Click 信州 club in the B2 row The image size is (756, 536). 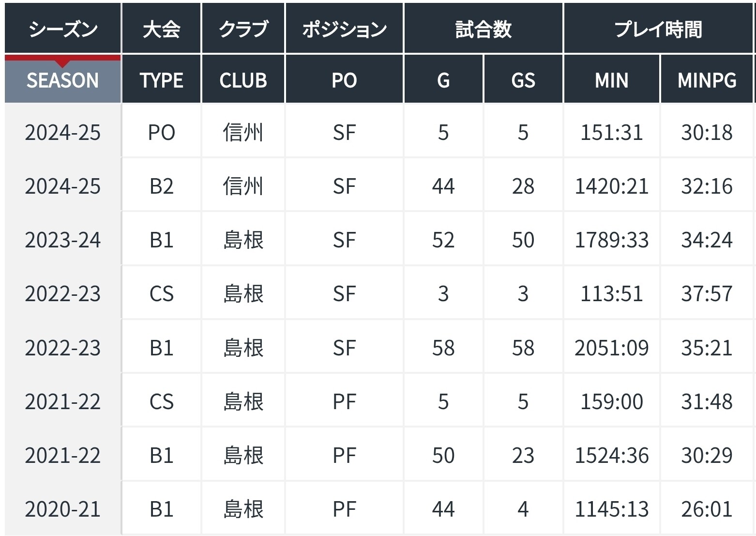[x=243, y=186]
